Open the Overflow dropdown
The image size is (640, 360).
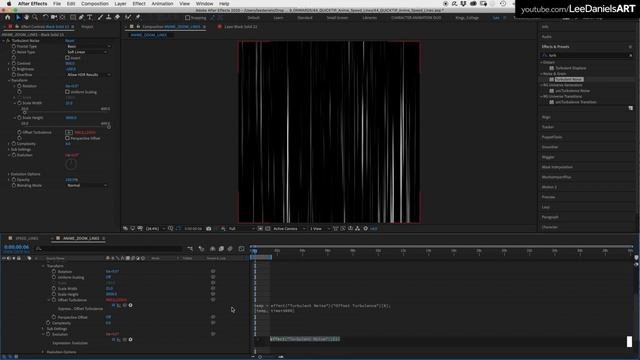click(x=88, y=75)
